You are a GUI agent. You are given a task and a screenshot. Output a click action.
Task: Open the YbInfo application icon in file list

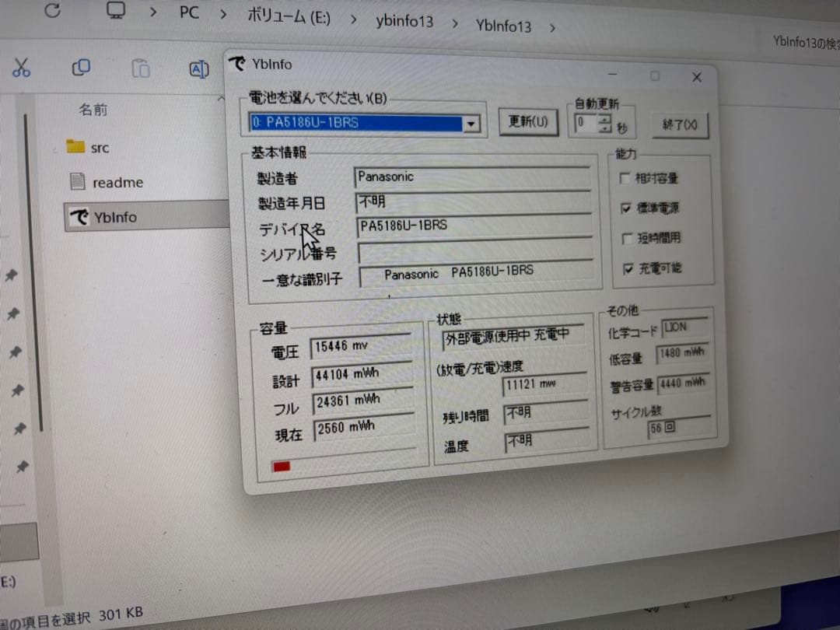(82, 216)
